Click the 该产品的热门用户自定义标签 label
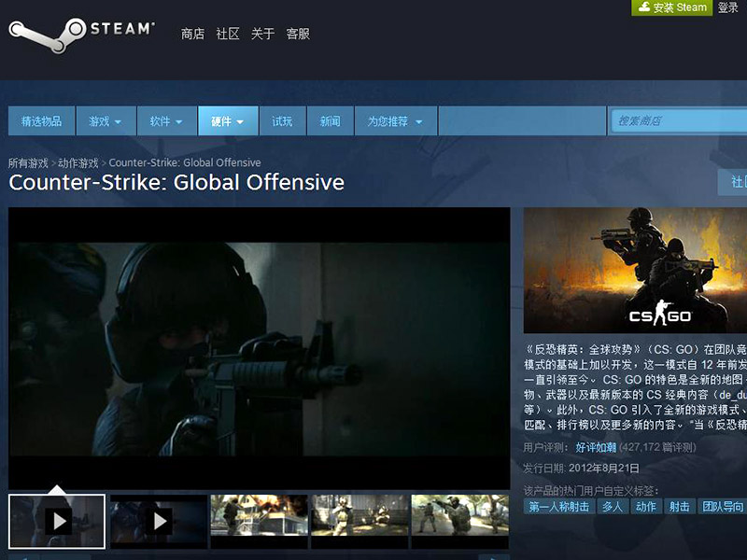This screenshot has height=560, width=747. 591,491
